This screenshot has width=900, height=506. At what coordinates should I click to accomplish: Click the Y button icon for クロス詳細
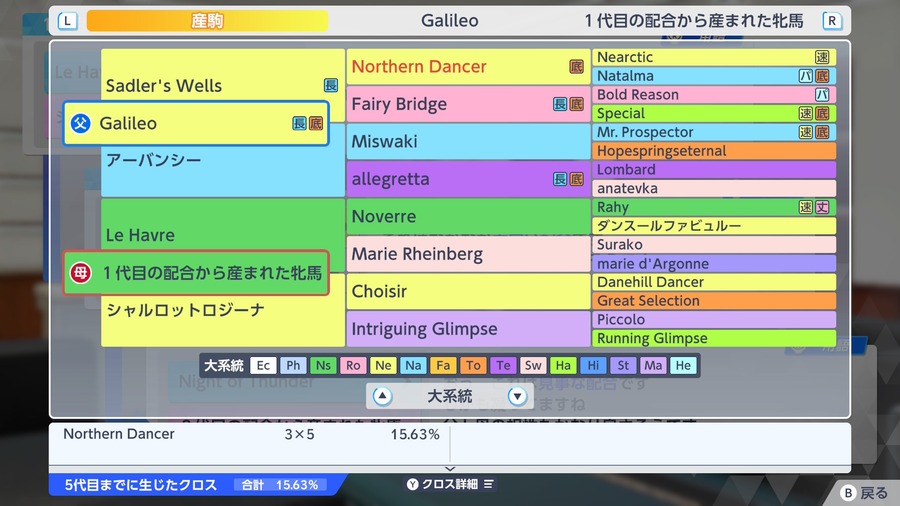[413, 484]
